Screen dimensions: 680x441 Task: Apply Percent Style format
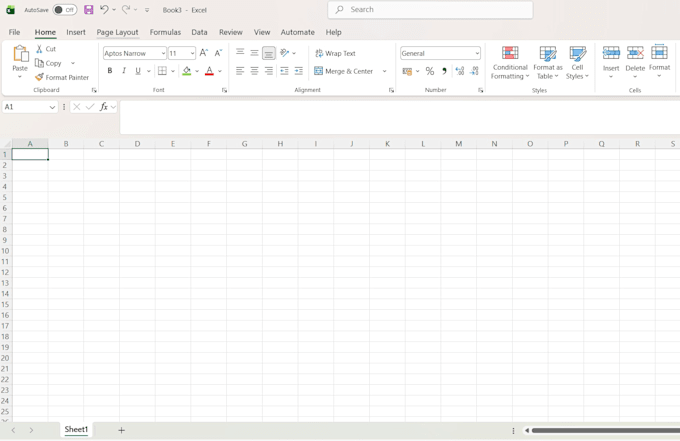coord(430,71)
